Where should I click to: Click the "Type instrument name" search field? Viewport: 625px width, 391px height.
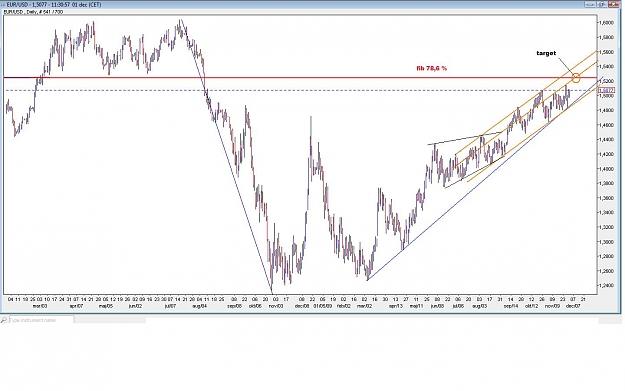[x=41, y=320]
